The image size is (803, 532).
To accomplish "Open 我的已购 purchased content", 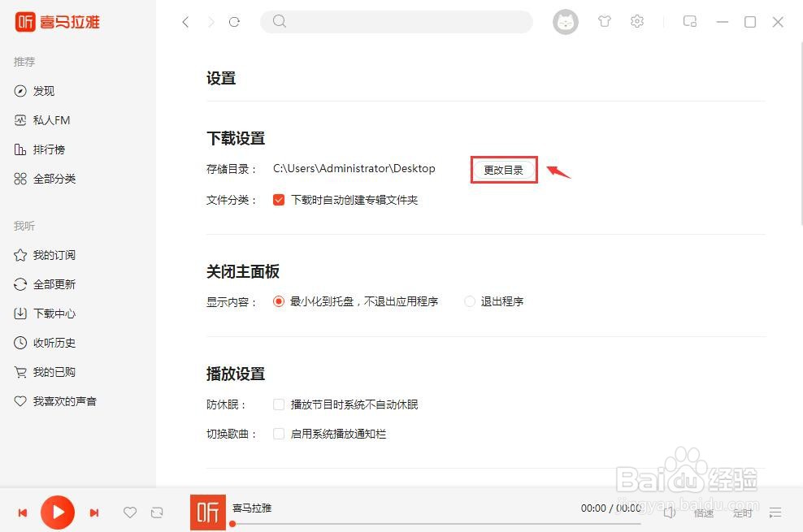I will (52, 371).
